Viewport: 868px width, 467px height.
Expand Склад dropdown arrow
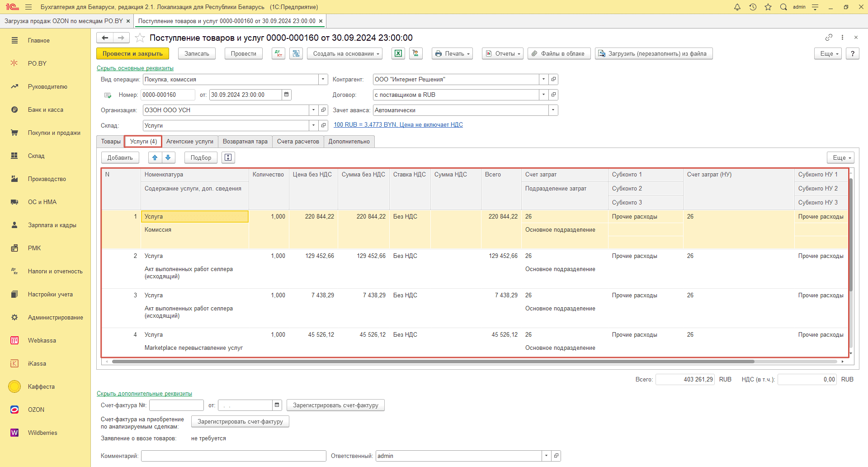tap(314, 125)
